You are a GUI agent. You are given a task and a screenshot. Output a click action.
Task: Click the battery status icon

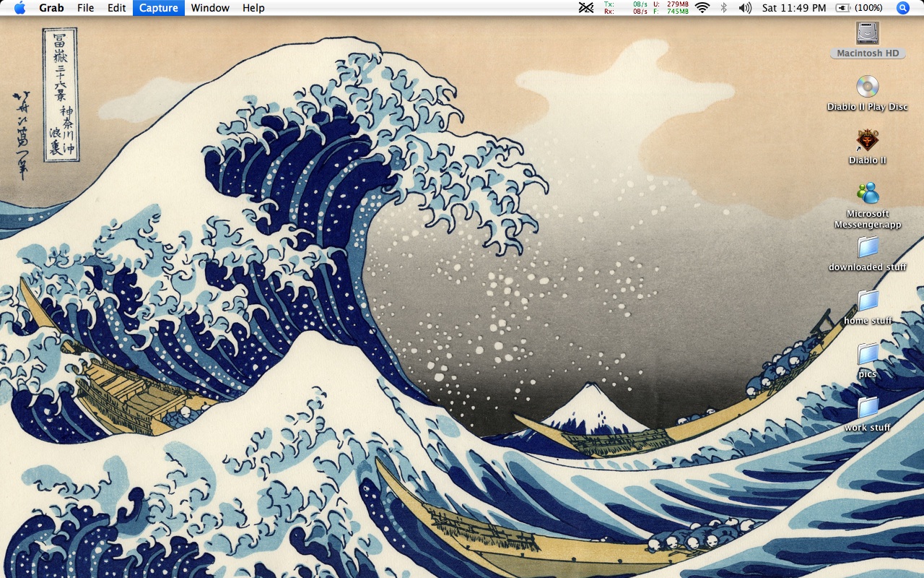(x=843, y=8)
